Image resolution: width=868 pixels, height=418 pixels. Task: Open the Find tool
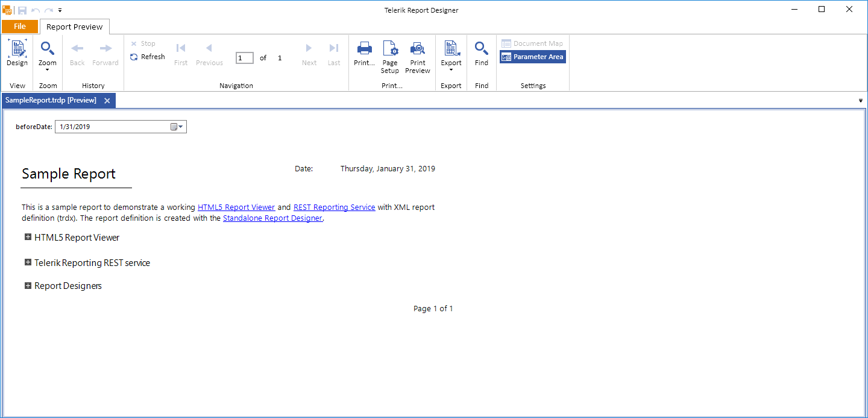click(x=482, y=54)
